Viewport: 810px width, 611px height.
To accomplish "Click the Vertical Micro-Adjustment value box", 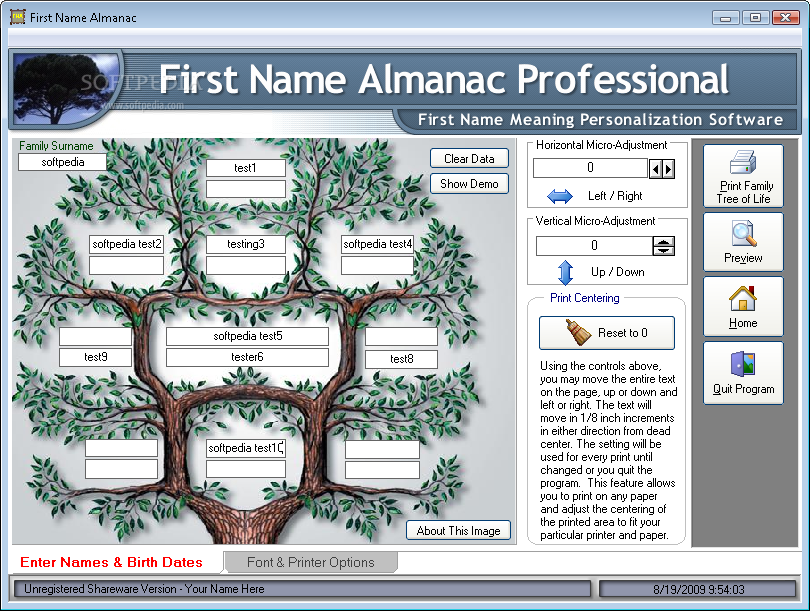I will pos(594,246).
